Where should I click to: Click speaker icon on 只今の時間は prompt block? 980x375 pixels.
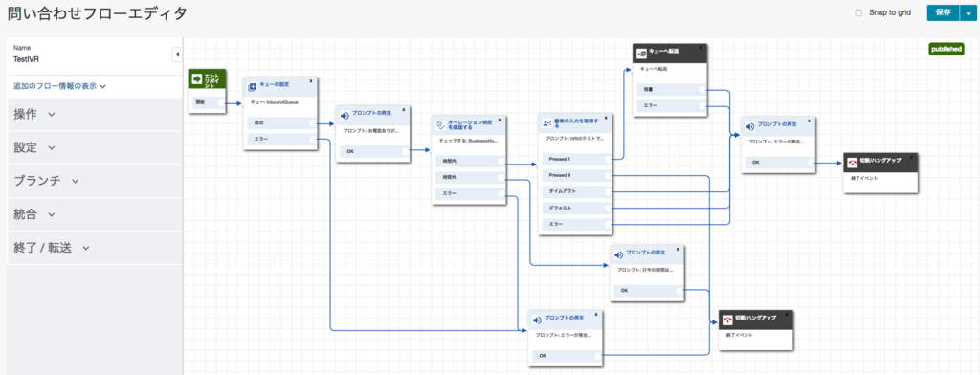click(619, 254)
